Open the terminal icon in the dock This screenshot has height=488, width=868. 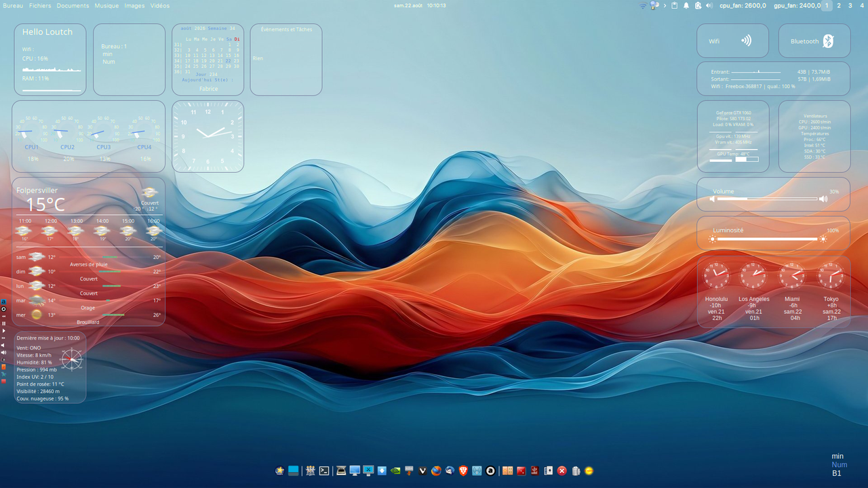pyautogui.click(x=324, y=471)
